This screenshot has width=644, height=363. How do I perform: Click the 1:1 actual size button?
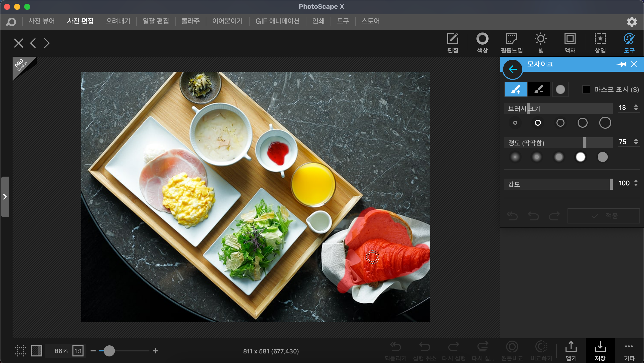point(78,351)
